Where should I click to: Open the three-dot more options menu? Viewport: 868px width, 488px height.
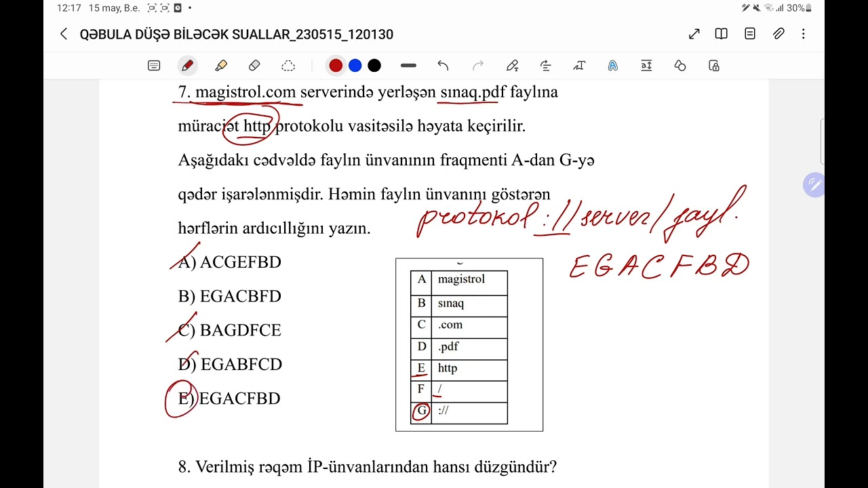[804, 34]
